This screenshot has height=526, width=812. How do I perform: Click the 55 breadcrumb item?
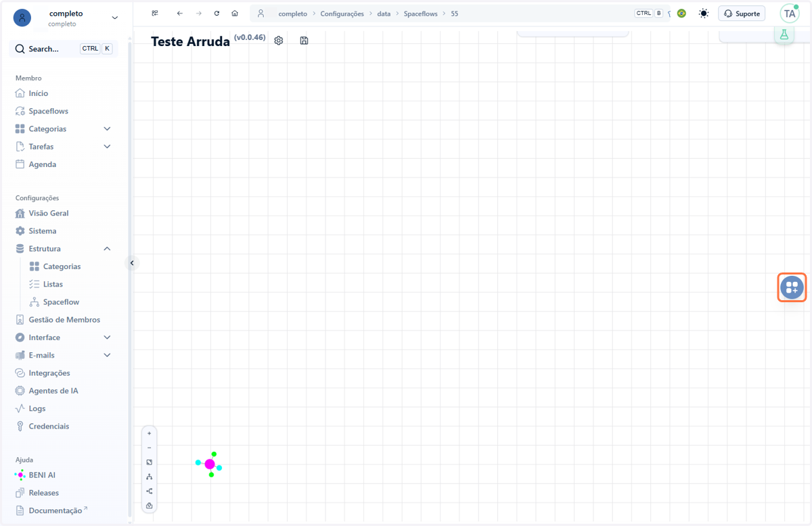(x=455, y=14)
